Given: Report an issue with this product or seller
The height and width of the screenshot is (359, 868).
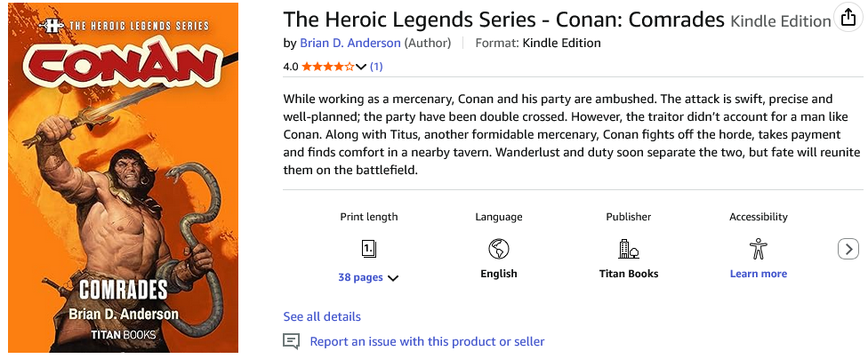Looking at the screenshot, I should 427,342.
